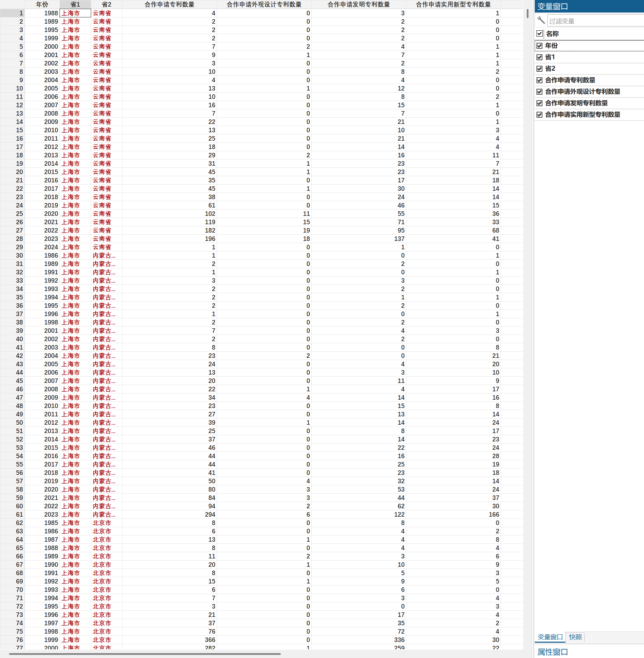Toggle the 合作申请外观设计专利数量 checkbox in variable list
644x658 pixels.
540,92
